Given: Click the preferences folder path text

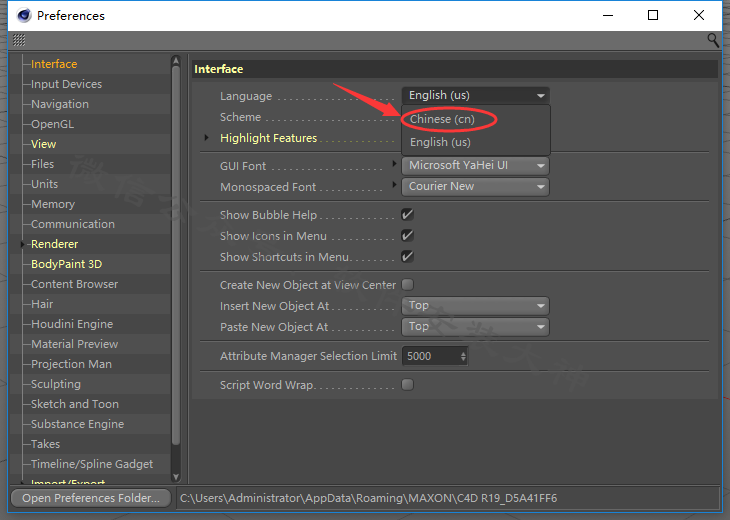Looking at the screenshot, I should point(368,498).
